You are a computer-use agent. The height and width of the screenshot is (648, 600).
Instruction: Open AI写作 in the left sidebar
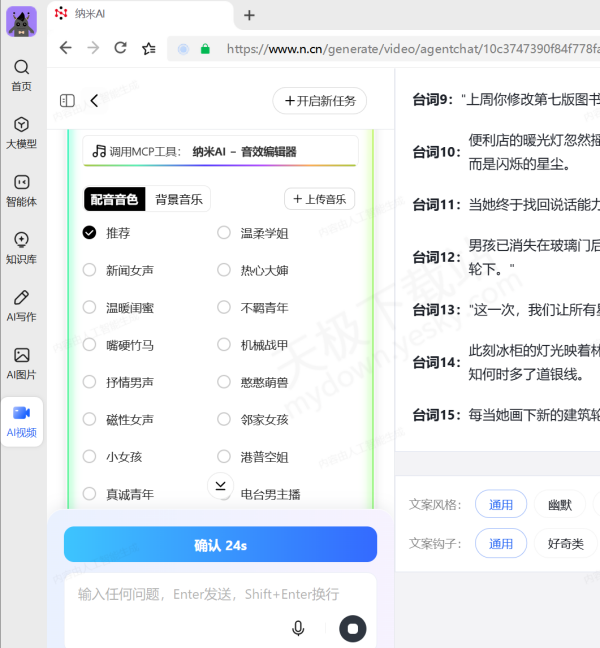point(21,298)
